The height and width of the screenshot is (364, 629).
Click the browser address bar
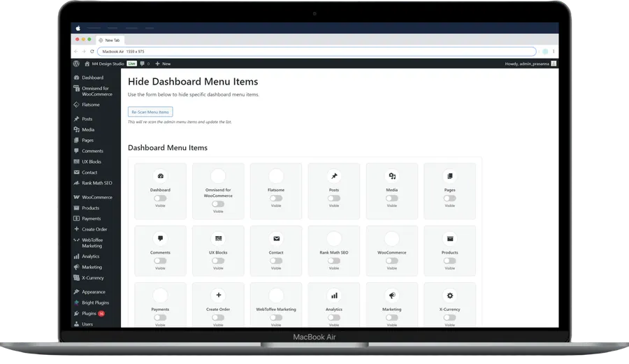coord(317,51)
